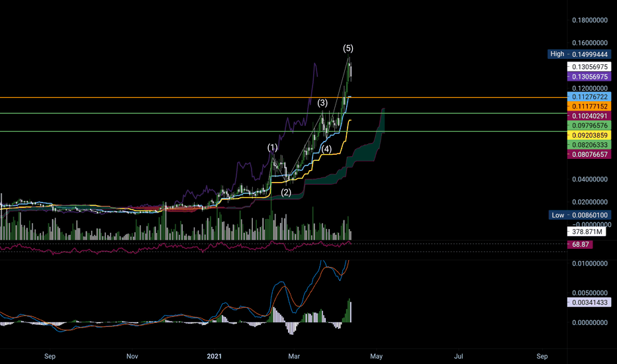The height and width of the screenshot is (364, 617).
Task: Click the 0.00500000 MACD scale label
Action: pos(589,293)
